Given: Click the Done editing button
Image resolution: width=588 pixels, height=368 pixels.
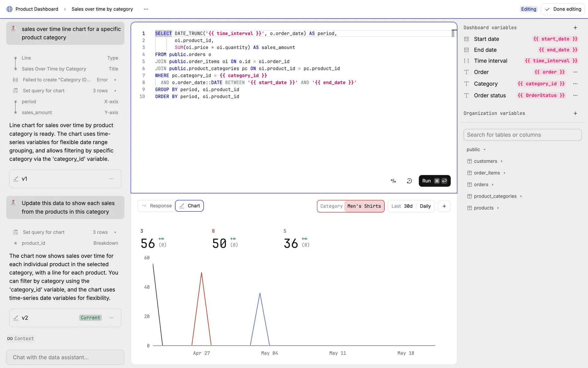Looking at the screenshot, I should point(563,9).
